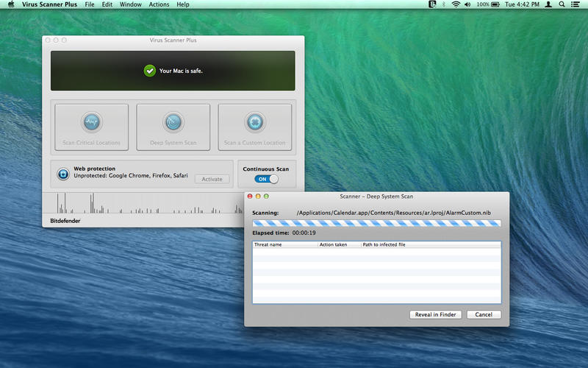Click the Threat name column header
The height and width of the screenshot is (368, 588).
tap(284, 244)
